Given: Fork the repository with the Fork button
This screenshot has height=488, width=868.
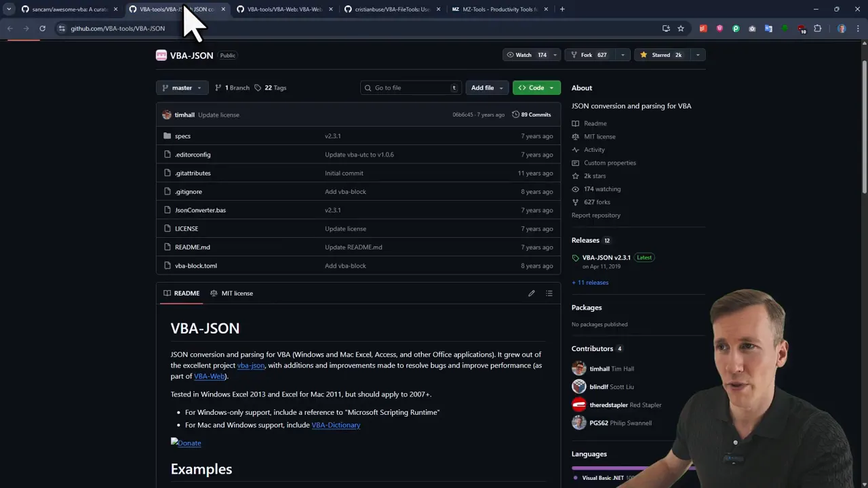Looking at the screenshot, I should [x=590, y=55].
